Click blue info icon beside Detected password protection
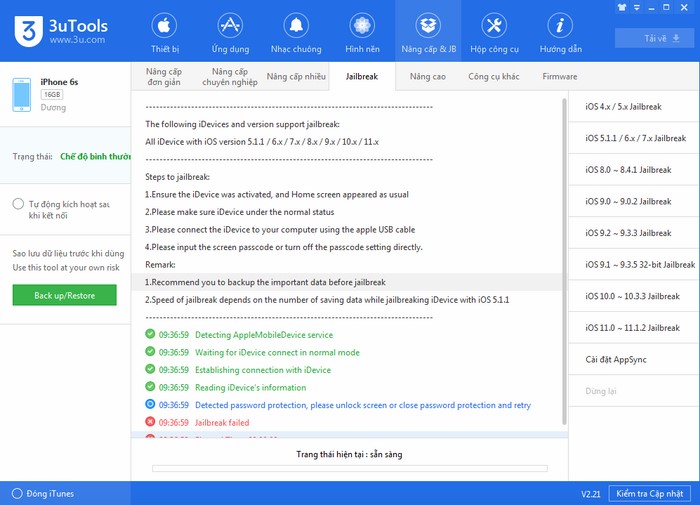The width and height of the screenshot is (700, 505). tap(150, 404)
